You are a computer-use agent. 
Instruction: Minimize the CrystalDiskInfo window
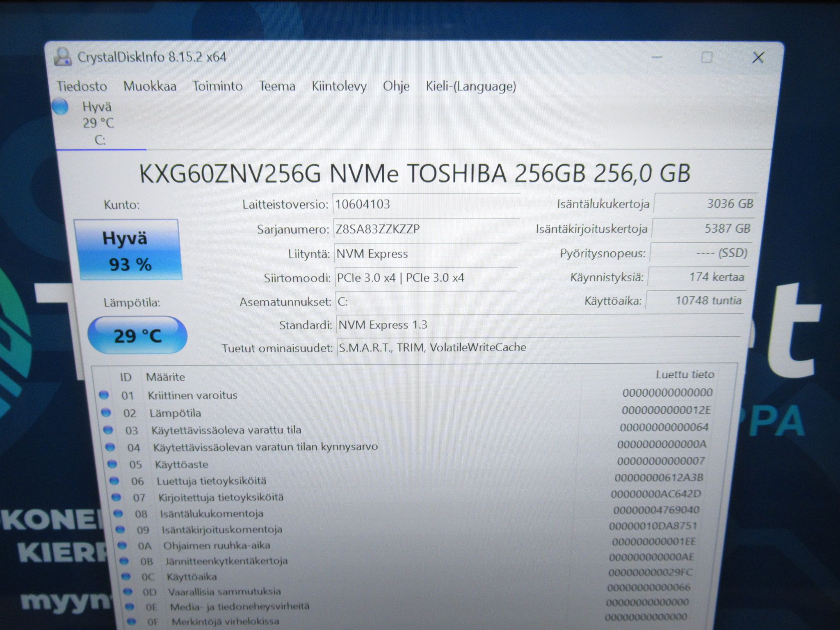click(x=657, y=57)
